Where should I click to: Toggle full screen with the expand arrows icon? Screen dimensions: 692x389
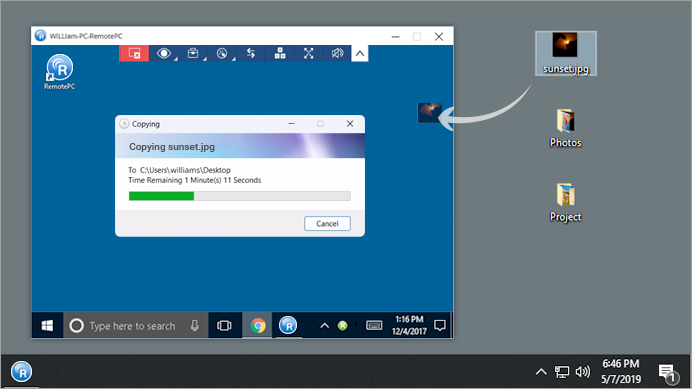[x=308, y=54]
